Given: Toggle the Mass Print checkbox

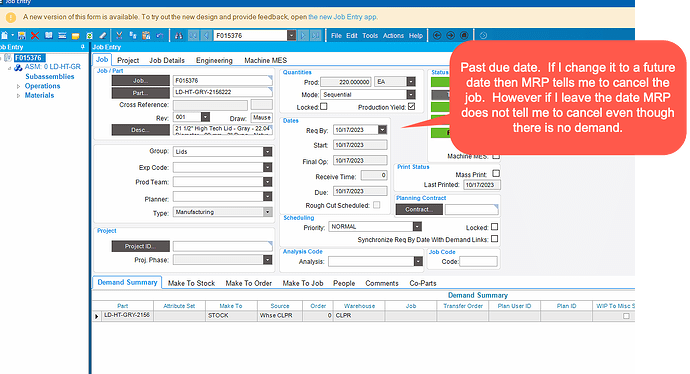Looking at the screenshot, I should 496,173.
